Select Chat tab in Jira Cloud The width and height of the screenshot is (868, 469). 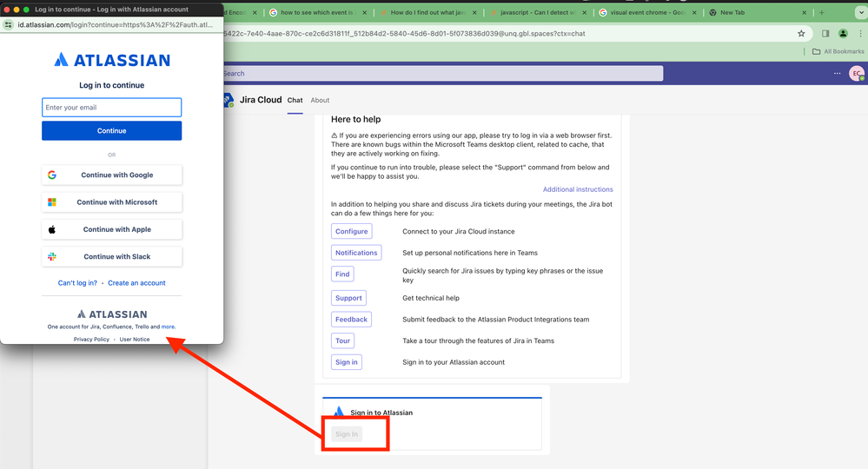pos(295,100)
